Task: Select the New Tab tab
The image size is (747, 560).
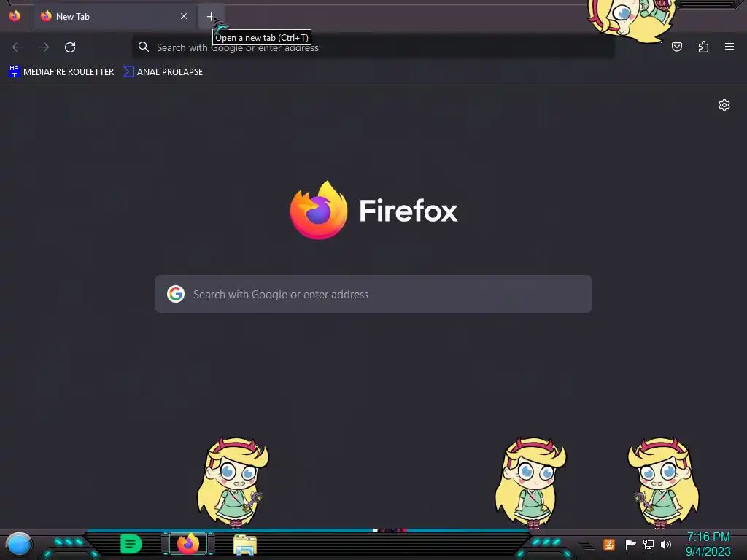Action: (115, 16)
